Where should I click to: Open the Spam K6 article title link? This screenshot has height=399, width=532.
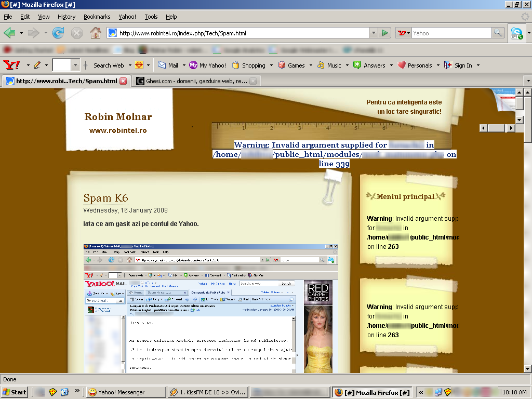click(x=105, y=198)
